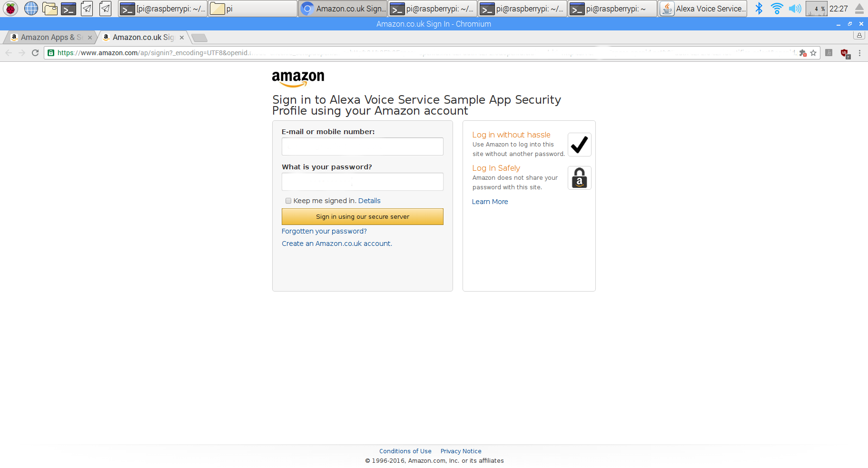
Task: Open the Raspberry Pi applications menu
Action: coord(10,8)
